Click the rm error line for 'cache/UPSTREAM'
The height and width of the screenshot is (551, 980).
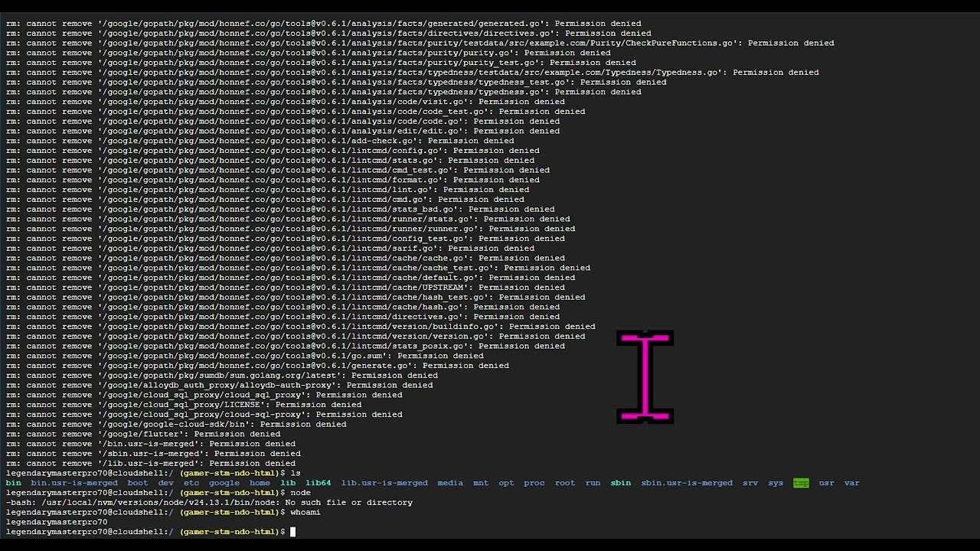[x=286, y=288]
